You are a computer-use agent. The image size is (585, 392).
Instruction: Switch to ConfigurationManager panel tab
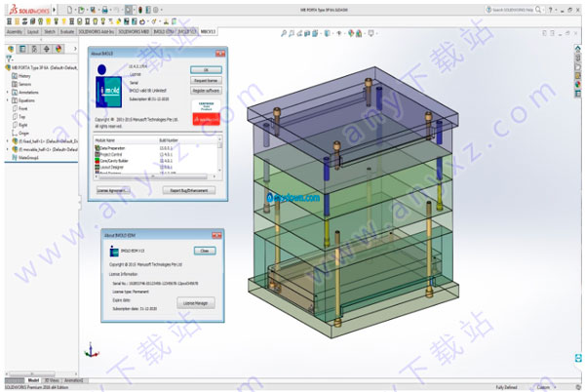pos(34,49)
